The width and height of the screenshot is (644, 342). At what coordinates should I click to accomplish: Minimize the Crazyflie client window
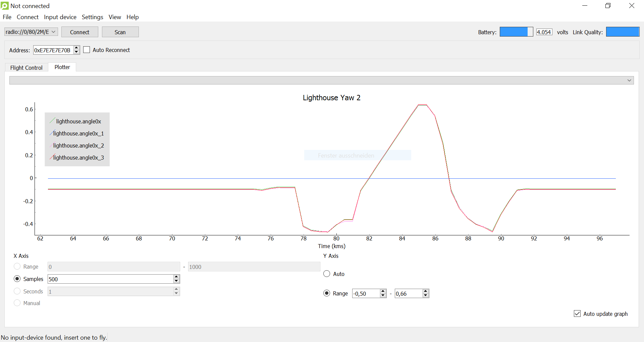click(x=585, y=6)
